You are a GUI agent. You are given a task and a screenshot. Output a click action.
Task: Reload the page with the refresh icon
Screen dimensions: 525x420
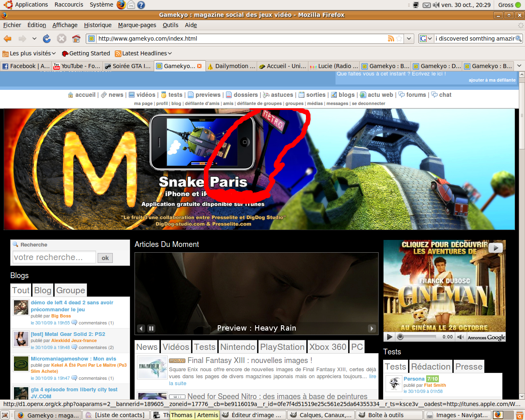click(x=47, y=39)
